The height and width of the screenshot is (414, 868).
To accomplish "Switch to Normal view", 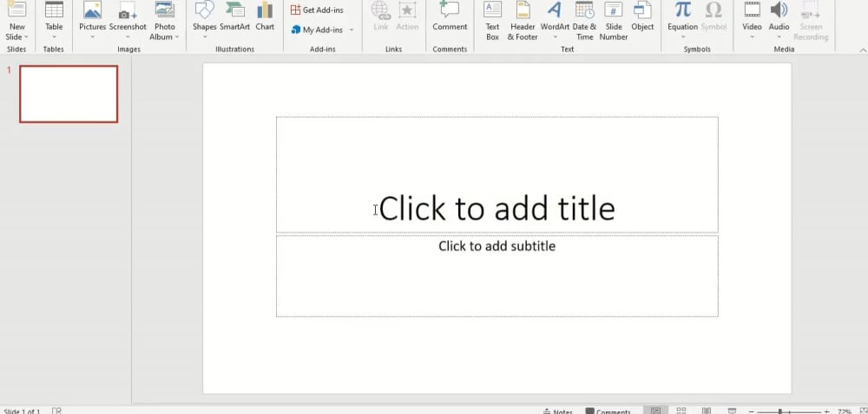I will [x=655, y=411].
